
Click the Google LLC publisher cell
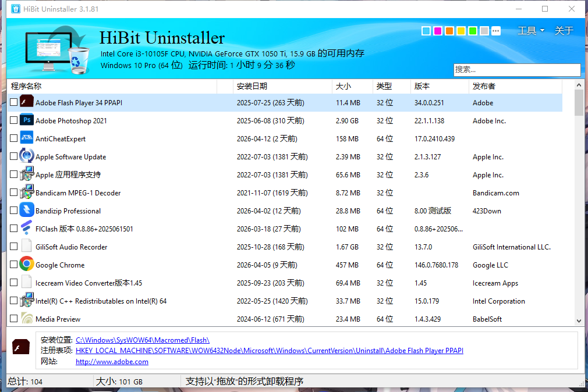pyautogui.click(x=491, y=265)
